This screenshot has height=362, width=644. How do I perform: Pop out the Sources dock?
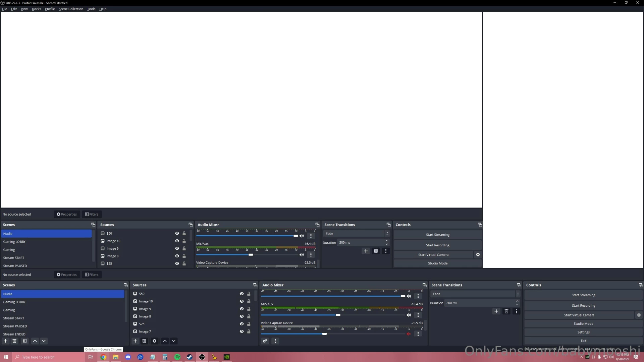click(255, 285)
